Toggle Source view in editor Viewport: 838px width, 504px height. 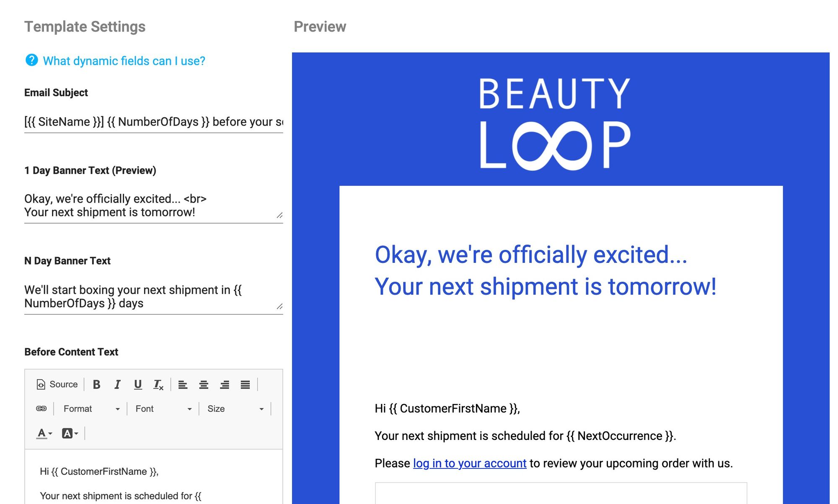click(57, 384)
